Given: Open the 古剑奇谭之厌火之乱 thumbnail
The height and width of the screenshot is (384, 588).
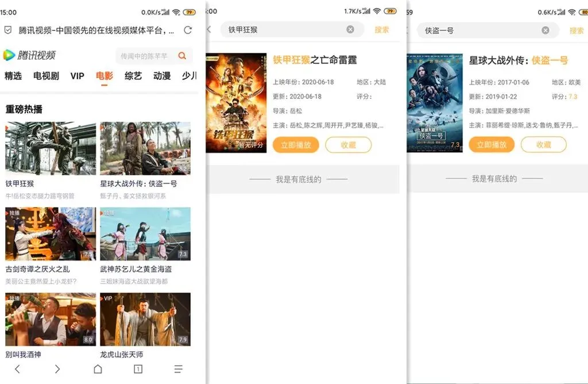Looking at the screenshot, I should click(51, 234).
